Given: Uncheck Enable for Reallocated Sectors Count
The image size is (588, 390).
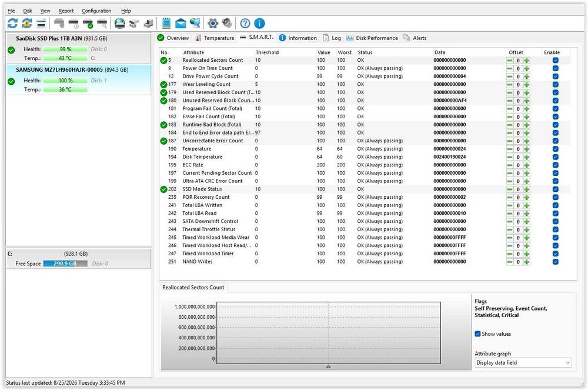Looking at the screenshot, I should click(x=556, y=61).
